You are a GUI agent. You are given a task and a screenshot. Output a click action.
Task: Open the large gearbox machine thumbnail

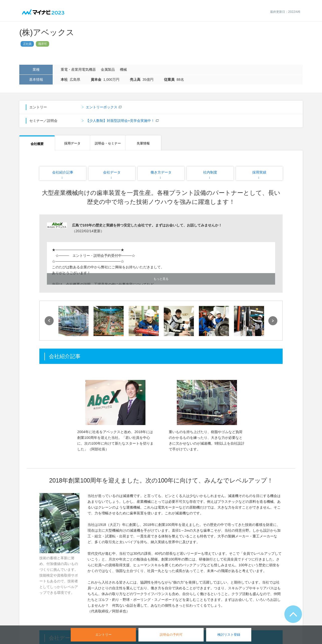click(x=73, y=321)
